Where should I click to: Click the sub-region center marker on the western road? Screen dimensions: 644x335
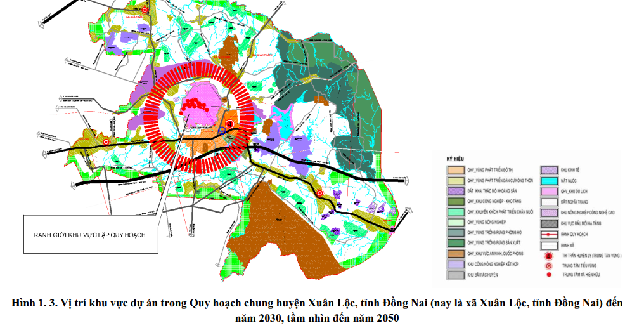pos(106,142)
